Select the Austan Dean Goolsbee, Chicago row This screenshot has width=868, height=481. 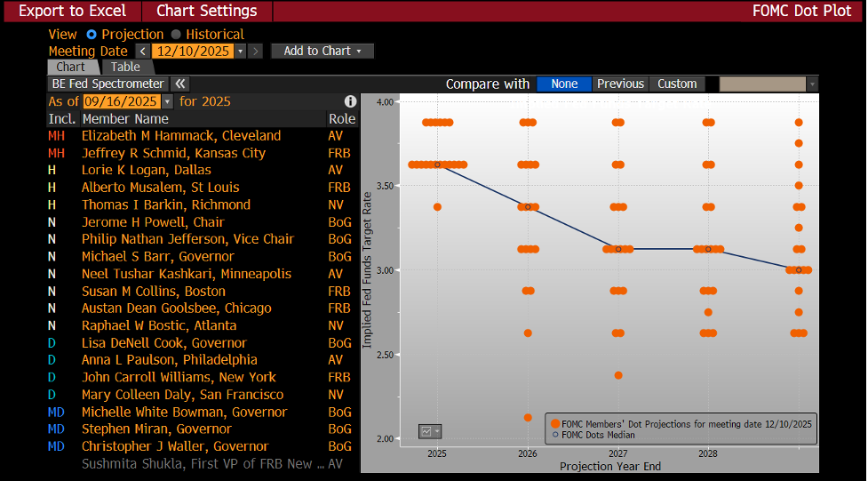[x=203, y=309]
